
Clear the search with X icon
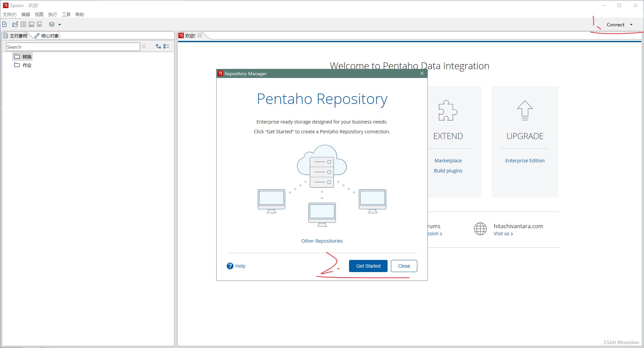(144, 46)
